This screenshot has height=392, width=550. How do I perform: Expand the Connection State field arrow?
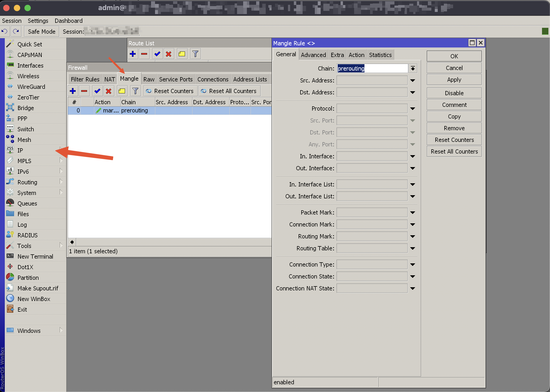(413, 276)
